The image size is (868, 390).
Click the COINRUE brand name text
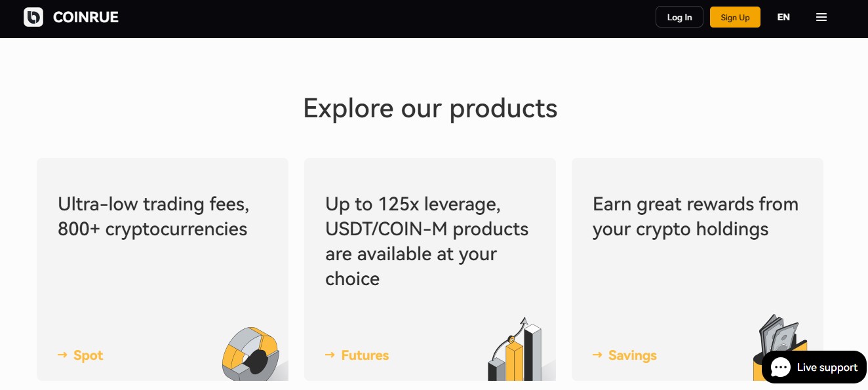[86, 18]
